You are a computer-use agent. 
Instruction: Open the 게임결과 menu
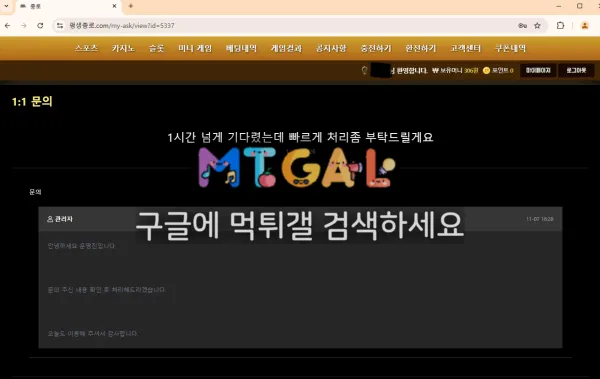tap(287, 48)
